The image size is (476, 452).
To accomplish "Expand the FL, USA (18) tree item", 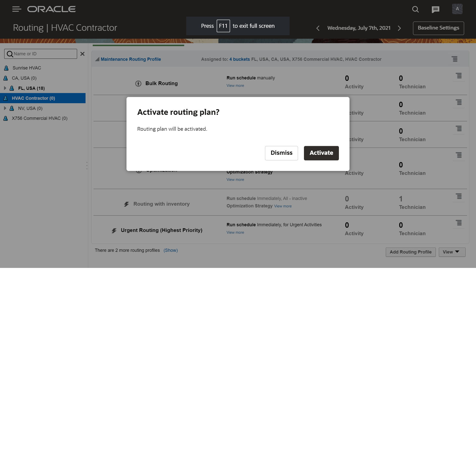I will (5, 88).
